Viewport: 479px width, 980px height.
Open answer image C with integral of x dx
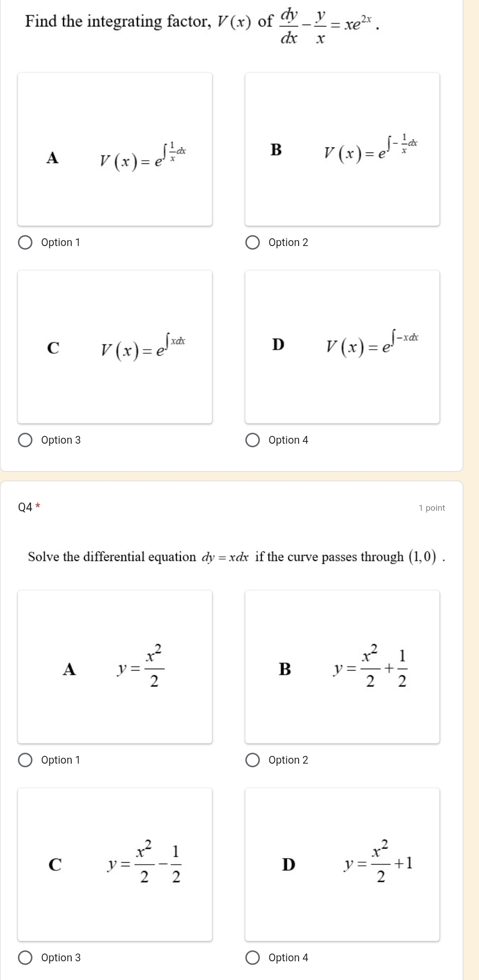115,347
